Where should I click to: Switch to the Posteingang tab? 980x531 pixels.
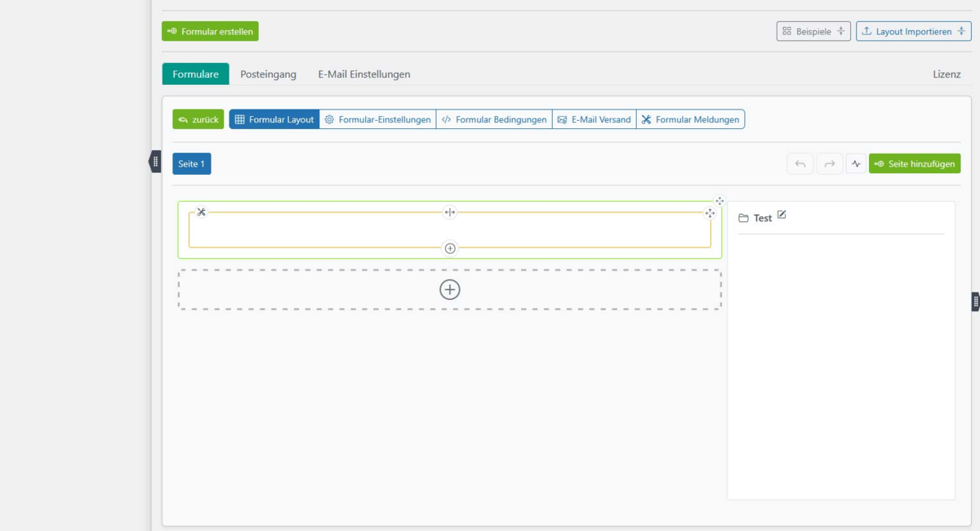tap(268, 74)
